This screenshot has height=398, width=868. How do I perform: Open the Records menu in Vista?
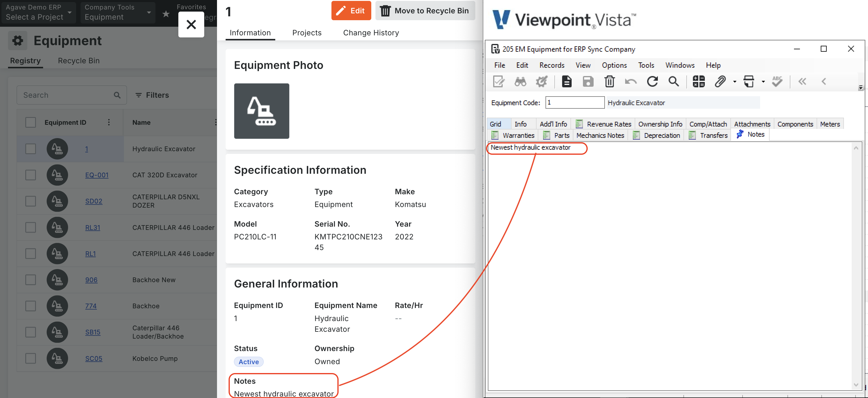pyautogui.click(x=552, y=65)
